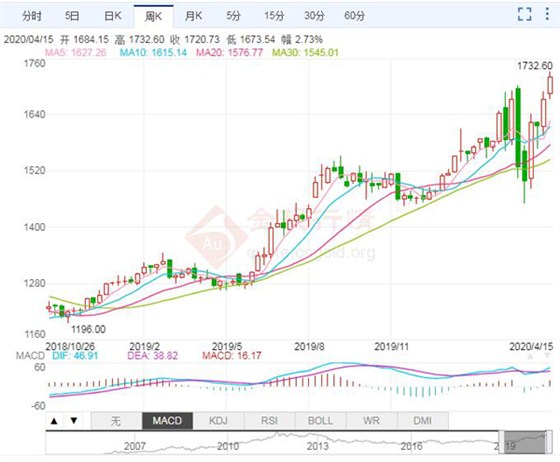560x462 pixels.
Task: Click the DIF: 46.91 value
Action: point(75,356)
